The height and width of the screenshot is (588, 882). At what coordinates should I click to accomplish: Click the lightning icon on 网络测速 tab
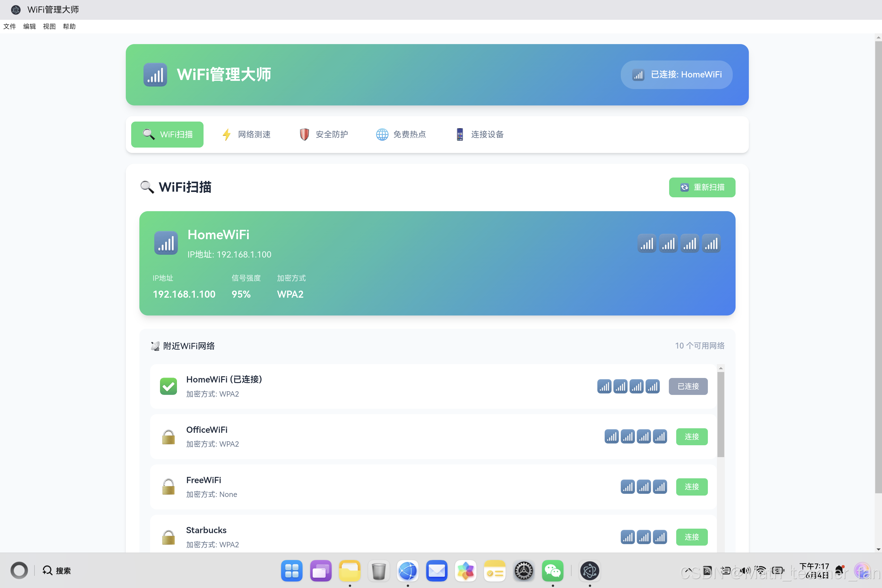226,134
